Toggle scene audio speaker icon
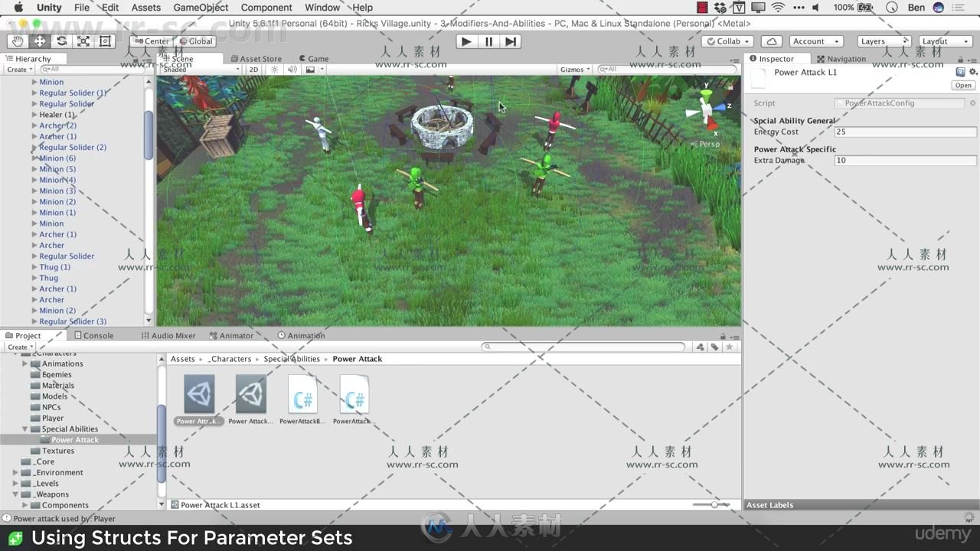The height and width of the screenshot is (551, 980). (292, 70)
